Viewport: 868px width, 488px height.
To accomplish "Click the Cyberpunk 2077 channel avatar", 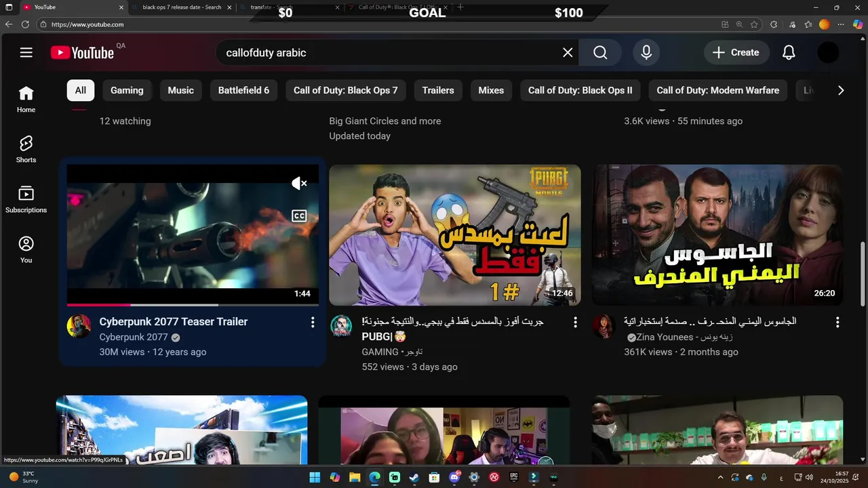I will point(79,326).
